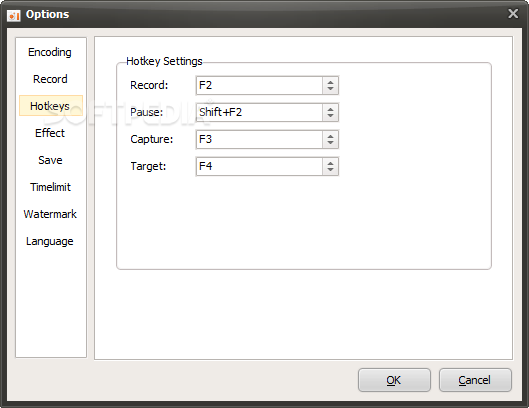Click the Pause hotkey spinner up arrow
Screen dimensions: 529x408
tap(330, 109)
